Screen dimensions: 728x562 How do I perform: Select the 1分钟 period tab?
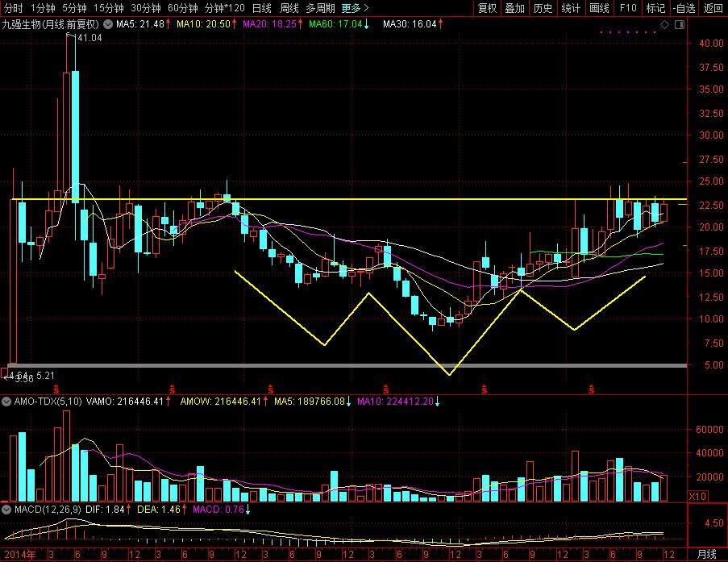click(x=43, y=8)
